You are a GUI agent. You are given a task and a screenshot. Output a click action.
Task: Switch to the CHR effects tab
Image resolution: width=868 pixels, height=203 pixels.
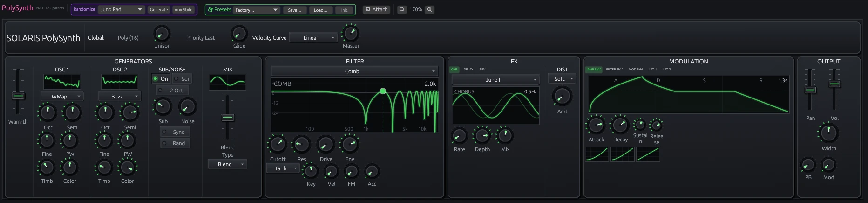click(454, 70)
